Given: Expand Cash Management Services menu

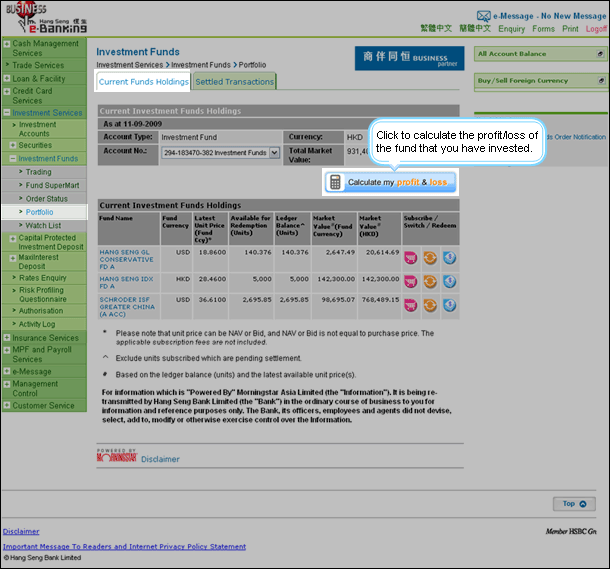Looking at the screenshot, I should pos(7,44).
